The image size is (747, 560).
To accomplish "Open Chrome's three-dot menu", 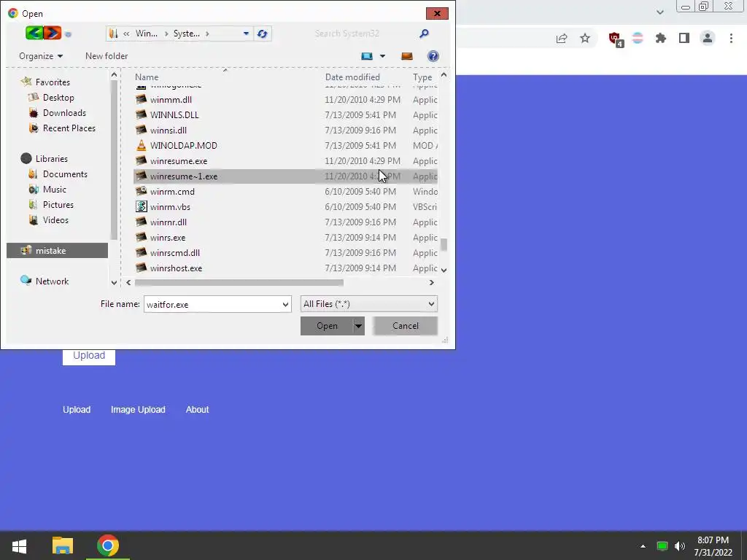I will click(x=731, y=38).
